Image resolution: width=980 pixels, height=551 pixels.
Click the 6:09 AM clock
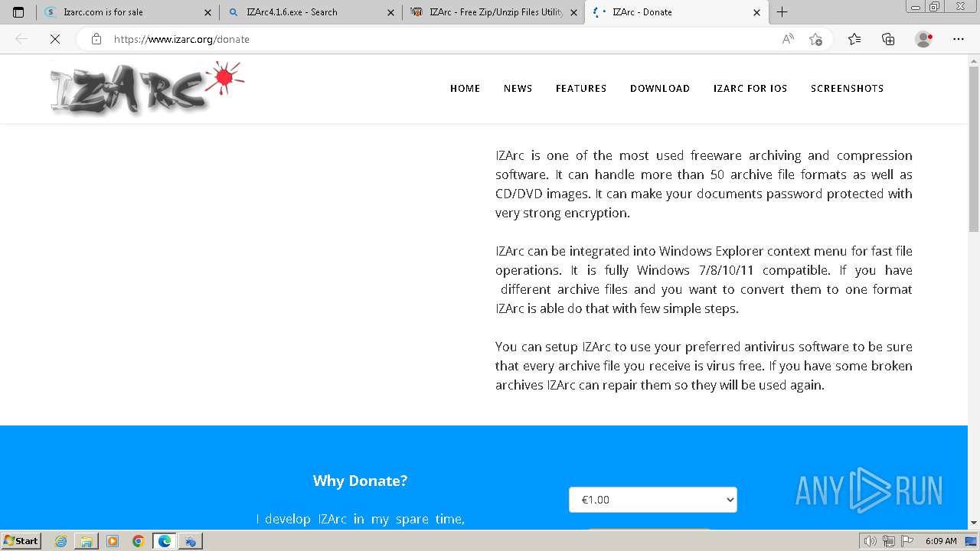[x=941, y=541]
